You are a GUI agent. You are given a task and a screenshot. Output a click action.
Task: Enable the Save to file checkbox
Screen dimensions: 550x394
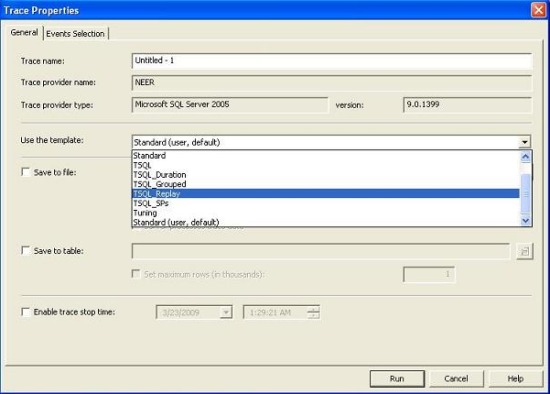coord(26,172)
